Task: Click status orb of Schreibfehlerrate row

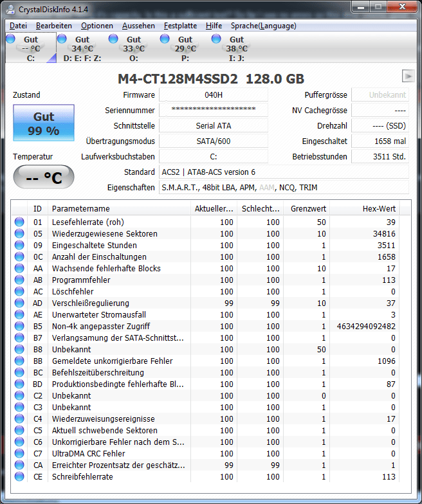Action: click(19, 476)
